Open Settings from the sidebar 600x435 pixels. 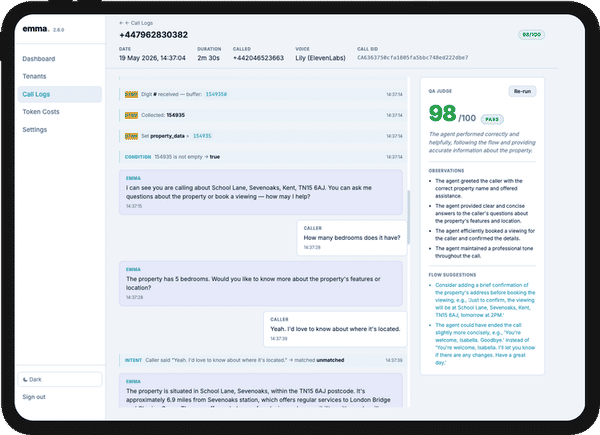tap(34, 130)
